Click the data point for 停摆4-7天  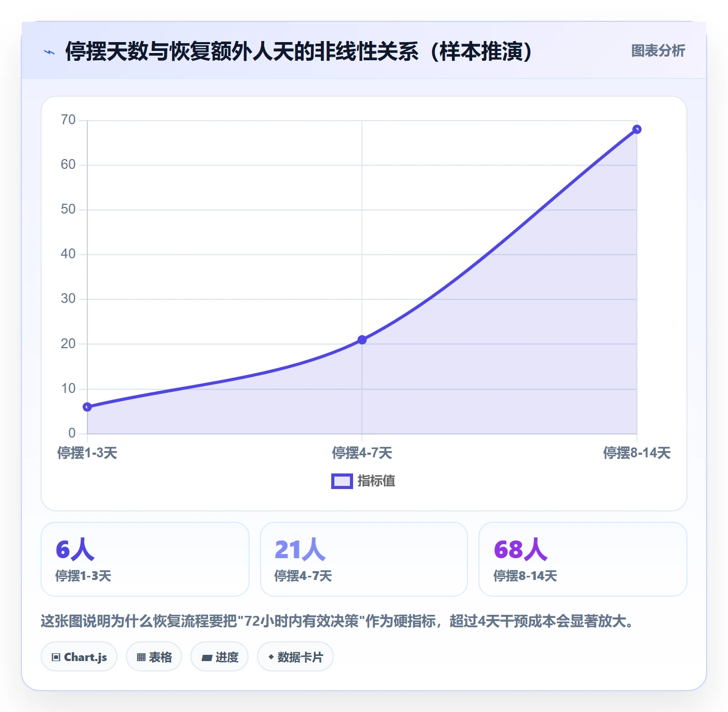click(362, 340)
